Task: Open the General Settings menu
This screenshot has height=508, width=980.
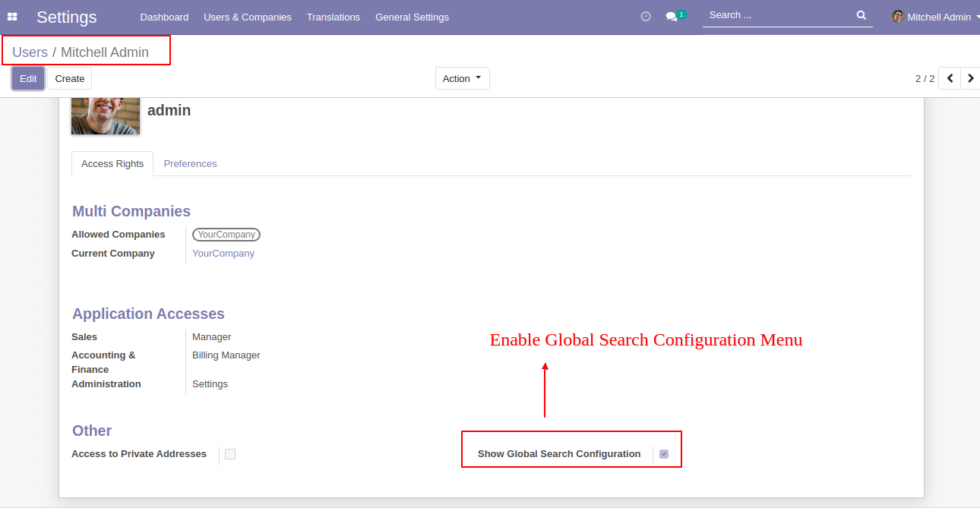Action: 412,17
